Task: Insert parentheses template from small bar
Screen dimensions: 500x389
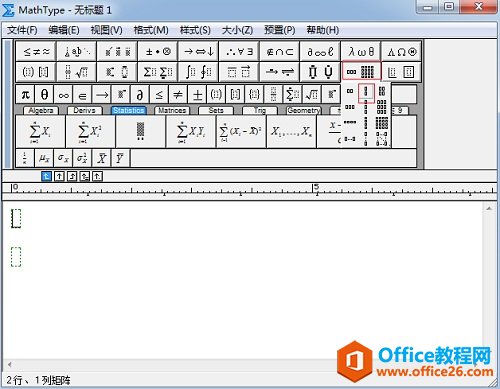Action: pos(216,95)
